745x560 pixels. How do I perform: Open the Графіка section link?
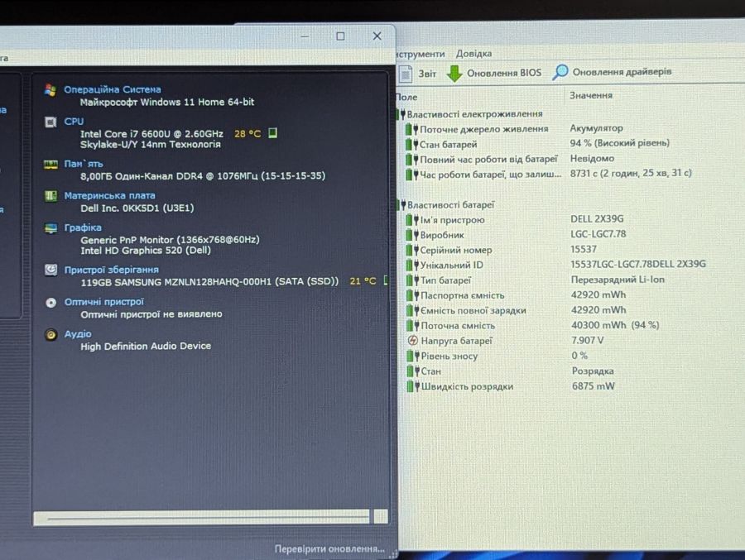click(x=83, y=227)
